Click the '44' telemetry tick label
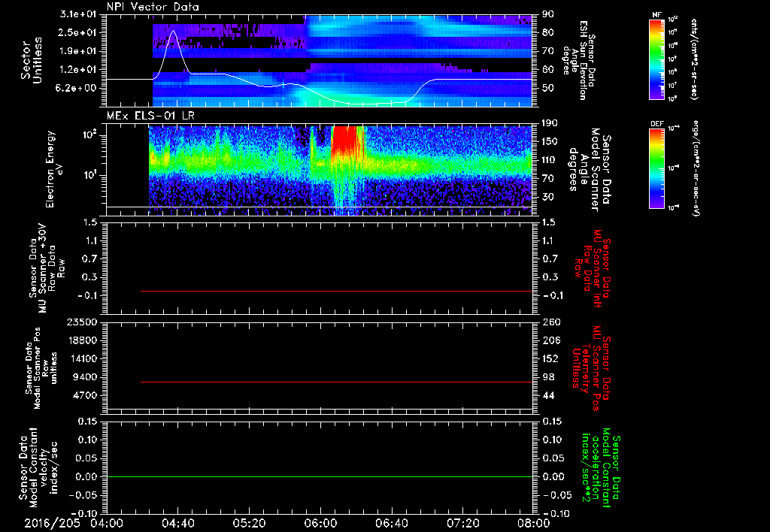The image size is (770, 532). 547,395
